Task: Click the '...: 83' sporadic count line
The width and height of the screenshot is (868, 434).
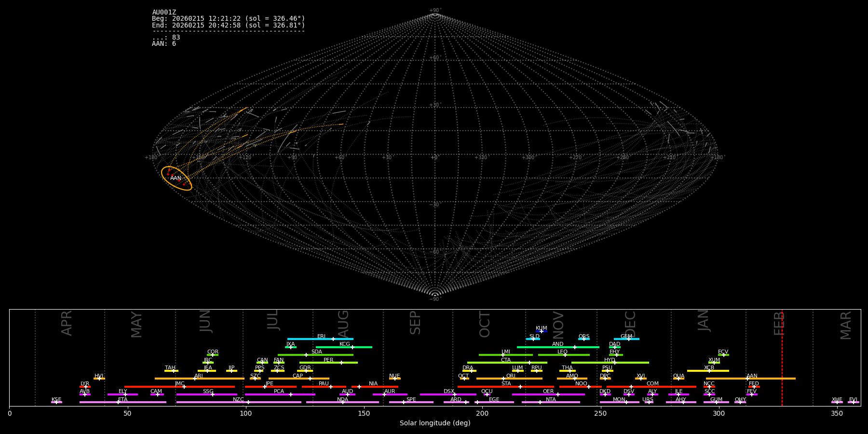Action: (166, 38)
